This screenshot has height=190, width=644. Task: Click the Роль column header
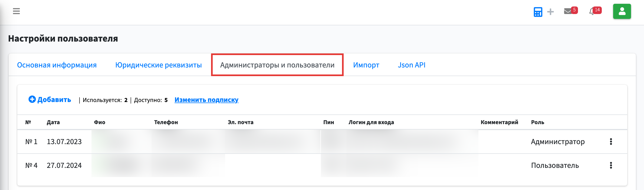click(x=537, y=122)
